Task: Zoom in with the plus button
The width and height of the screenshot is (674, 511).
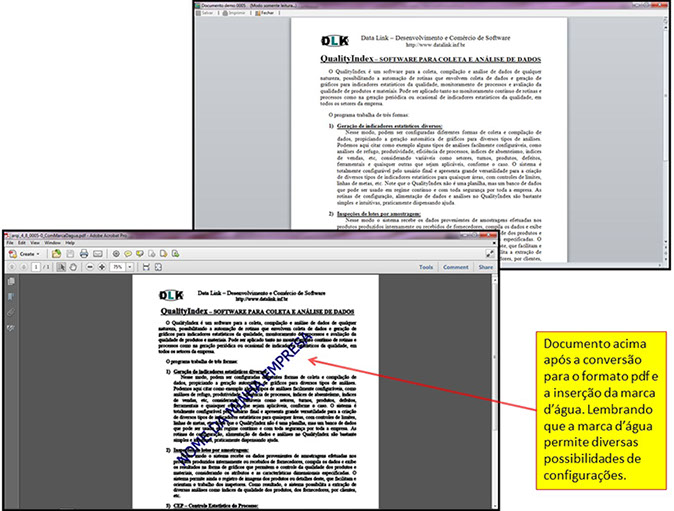Action: [104, 268]
